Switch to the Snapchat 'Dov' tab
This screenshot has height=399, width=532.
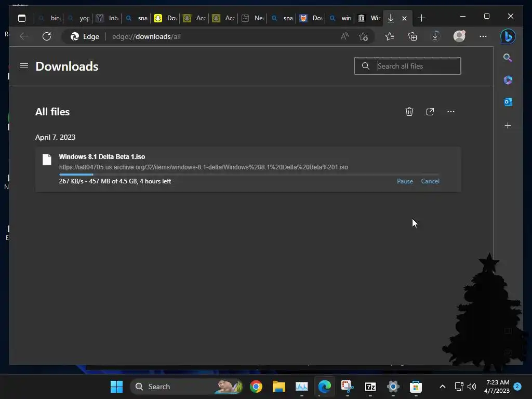tap(166, 18)
